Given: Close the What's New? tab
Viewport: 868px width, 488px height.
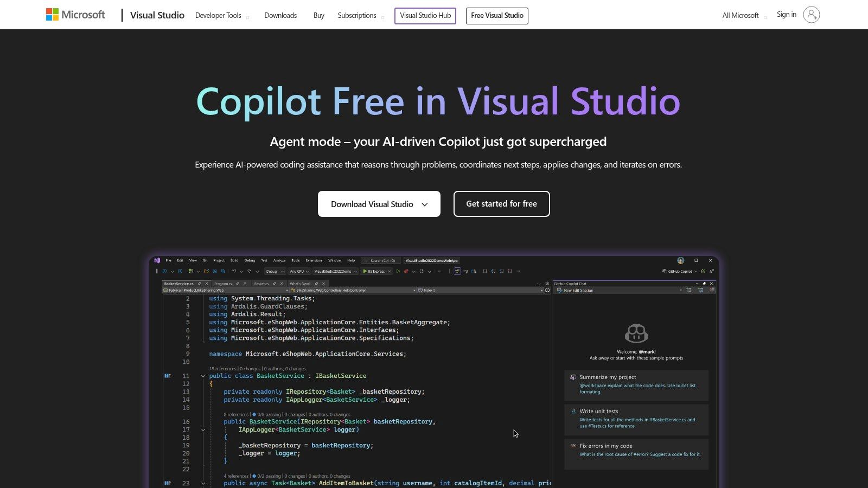Looking at the screenshot, I should (324, 284).
